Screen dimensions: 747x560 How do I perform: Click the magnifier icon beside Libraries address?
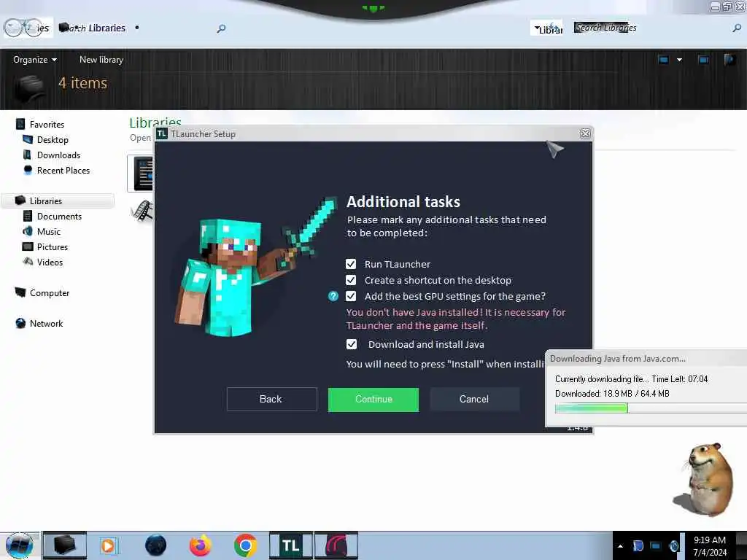click(221, 28)
